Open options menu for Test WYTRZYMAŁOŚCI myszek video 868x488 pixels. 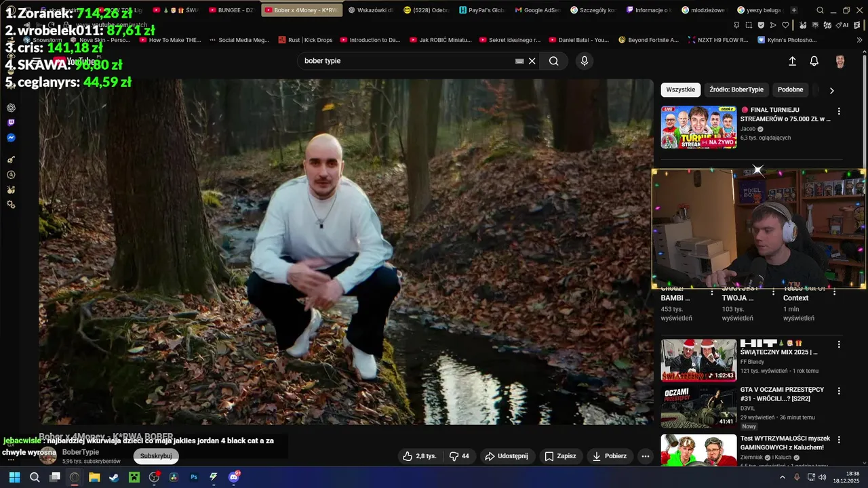tap(839, 440)
